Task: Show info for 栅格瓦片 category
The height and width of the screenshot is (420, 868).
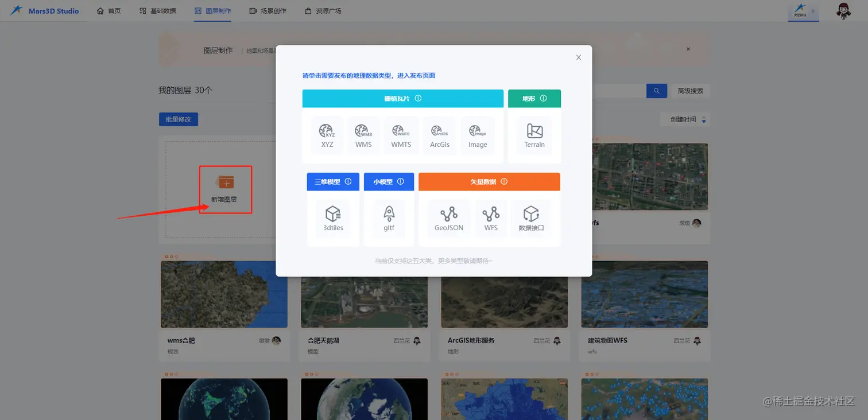Action: (x=418, y=99)
